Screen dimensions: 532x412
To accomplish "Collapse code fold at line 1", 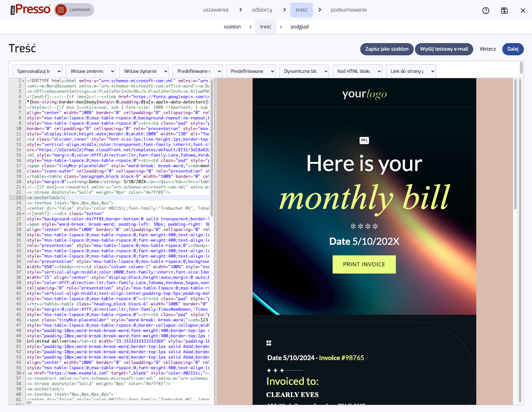I will click(x=24, y=81).
